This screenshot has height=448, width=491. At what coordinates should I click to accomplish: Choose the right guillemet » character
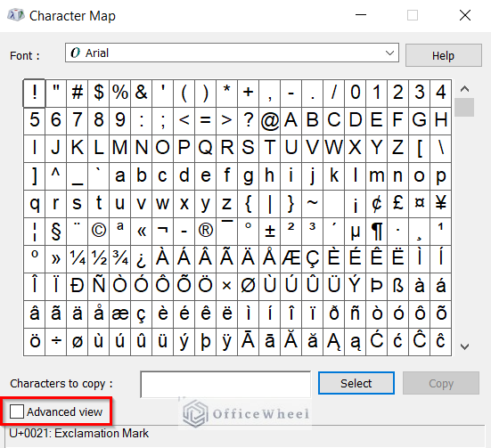(56, 259)
